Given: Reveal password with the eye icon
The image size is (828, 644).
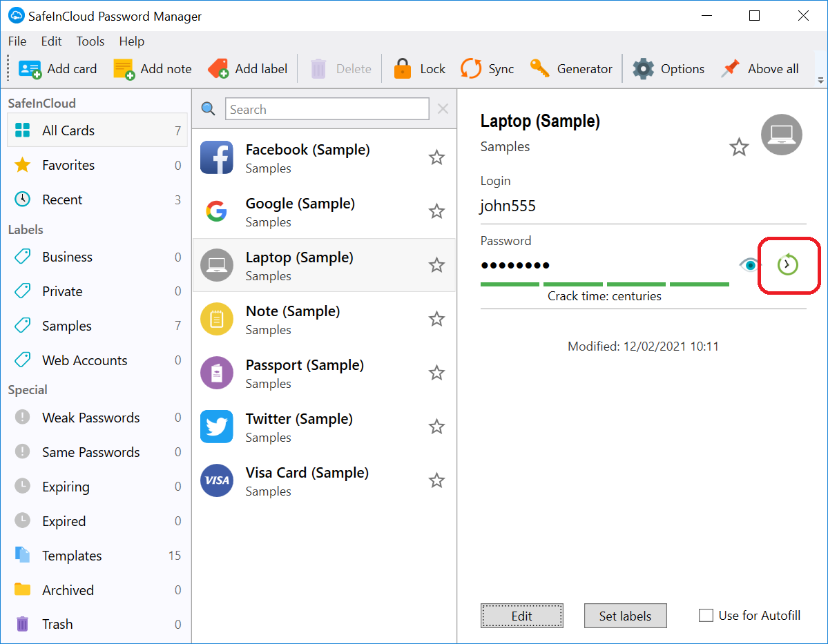Looking at the screenshot, I should point(749,264).
